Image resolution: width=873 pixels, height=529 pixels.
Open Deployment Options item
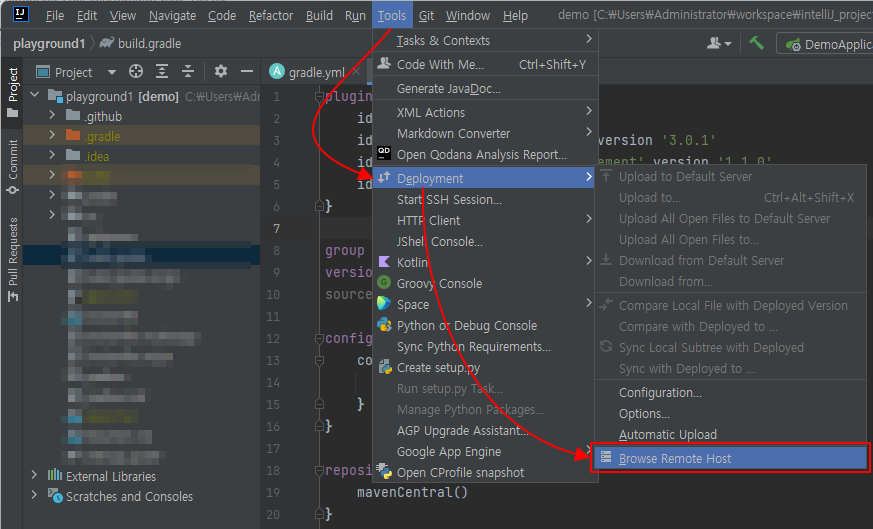[731, 414]
